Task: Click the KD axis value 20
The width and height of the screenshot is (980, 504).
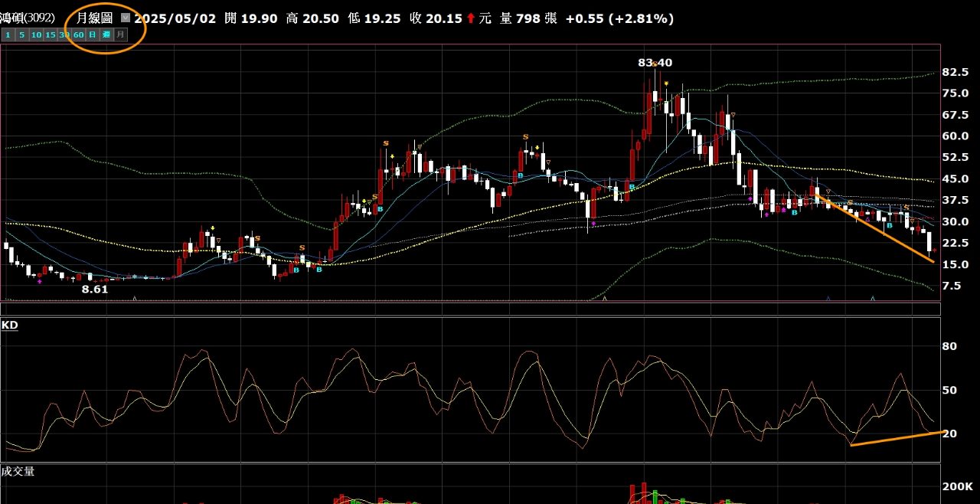Action: [949, 434]
